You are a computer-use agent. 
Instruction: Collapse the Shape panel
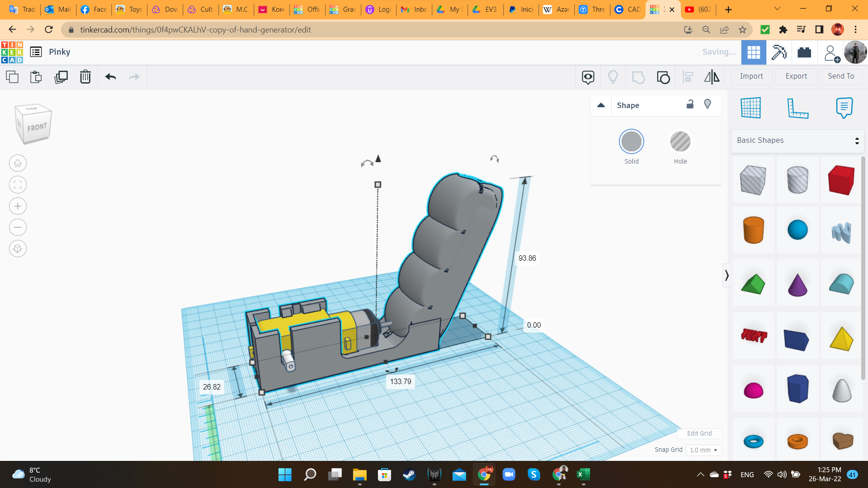pos(601,105)
